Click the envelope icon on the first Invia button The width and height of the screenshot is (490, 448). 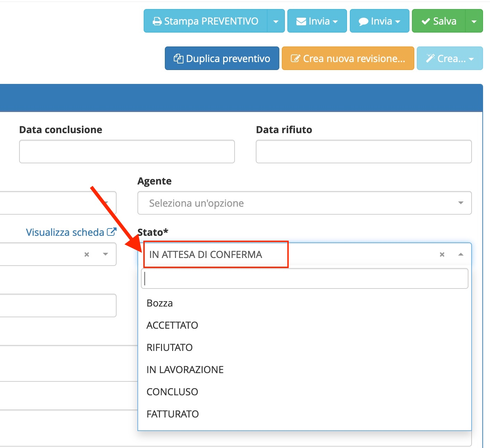[301, 21]
